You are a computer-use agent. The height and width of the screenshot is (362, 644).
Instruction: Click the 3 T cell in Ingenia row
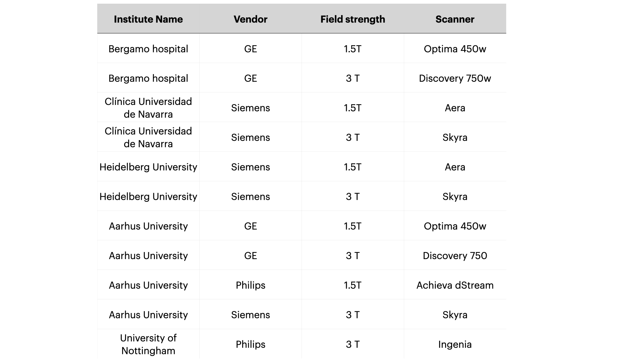(353, 344)
